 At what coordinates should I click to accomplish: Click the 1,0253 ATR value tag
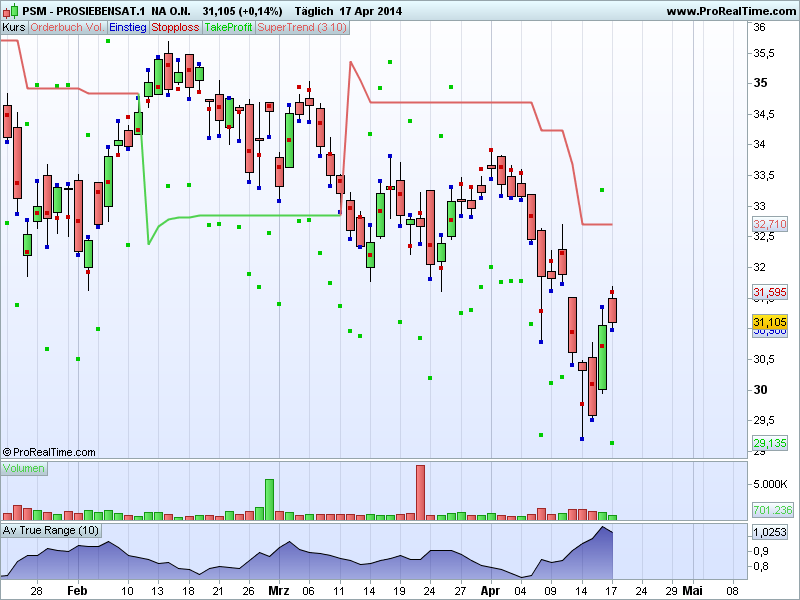coord(770,532)
